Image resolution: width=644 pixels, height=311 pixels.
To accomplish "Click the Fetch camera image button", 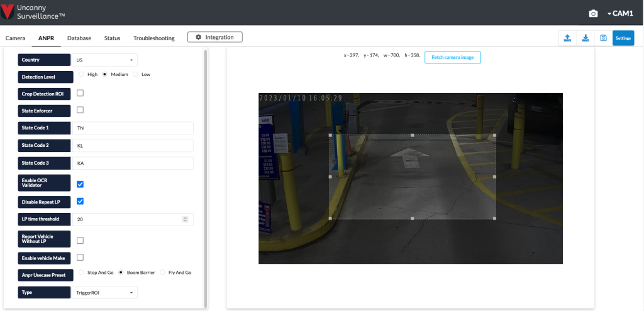I will tap(452, 57).
